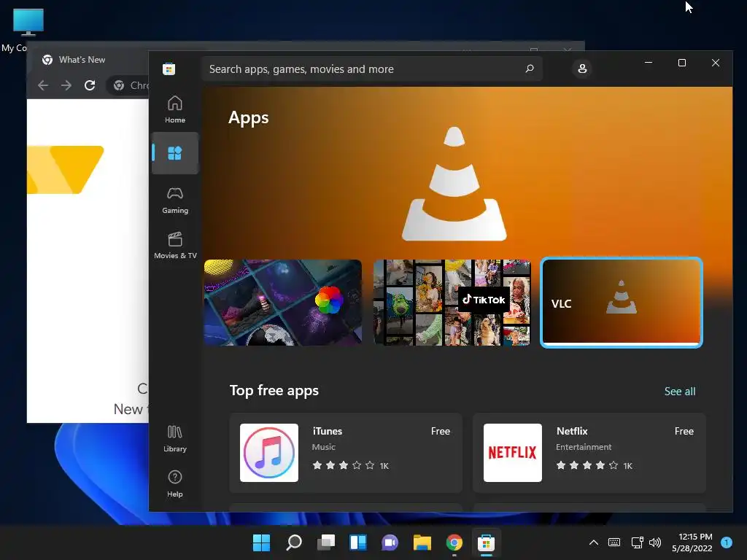This screenshot has width=747, height=560.
Task: Open taskbar Search
Action: (293, 542)
